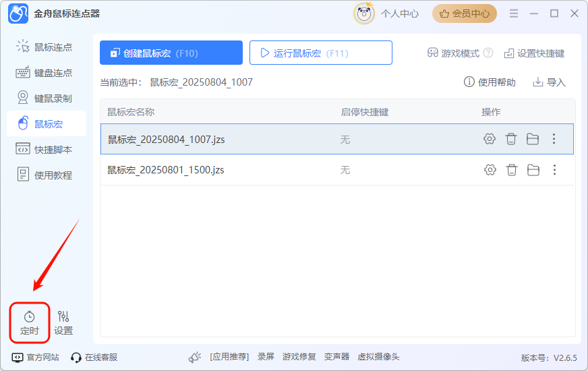Open folder of 鼠标宏_20250804_1007.jzs

pyautogui.click(x=533, y=139)
